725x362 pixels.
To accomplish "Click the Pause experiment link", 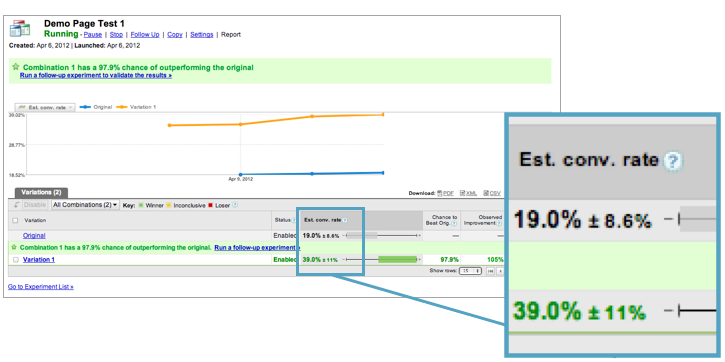I will [92, 35].
